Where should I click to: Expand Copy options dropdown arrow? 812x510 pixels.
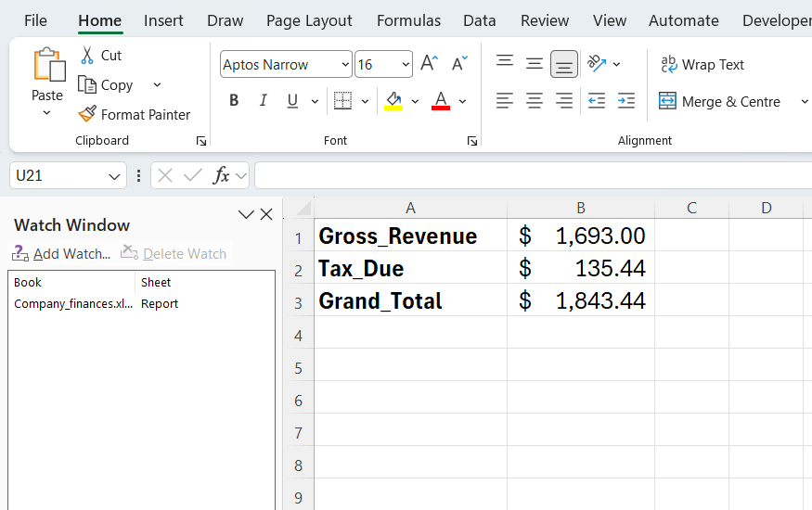158,84
